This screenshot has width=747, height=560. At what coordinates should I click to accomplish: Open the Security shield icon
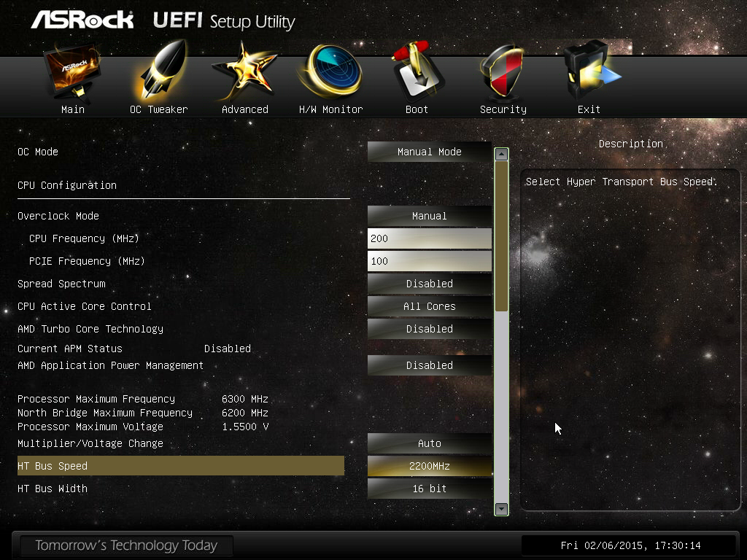(x=503, y=71)
